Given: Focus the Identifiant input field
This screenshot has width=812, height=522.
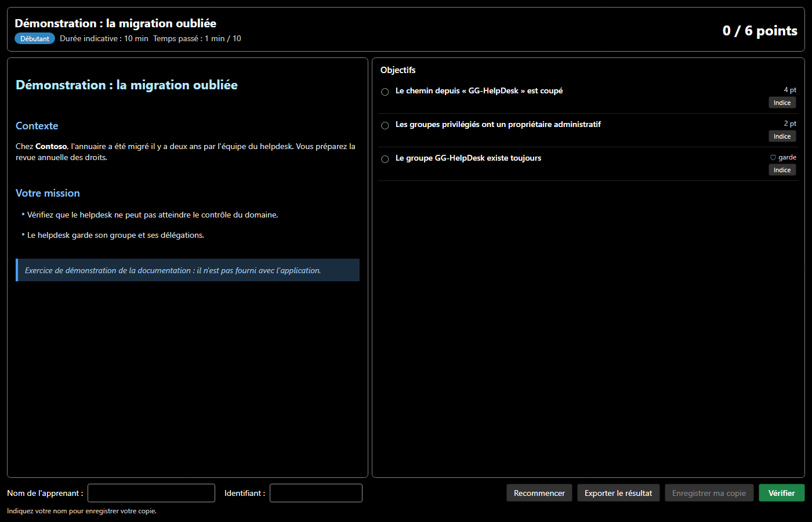Looking at the screenshot, I should 316,493.
